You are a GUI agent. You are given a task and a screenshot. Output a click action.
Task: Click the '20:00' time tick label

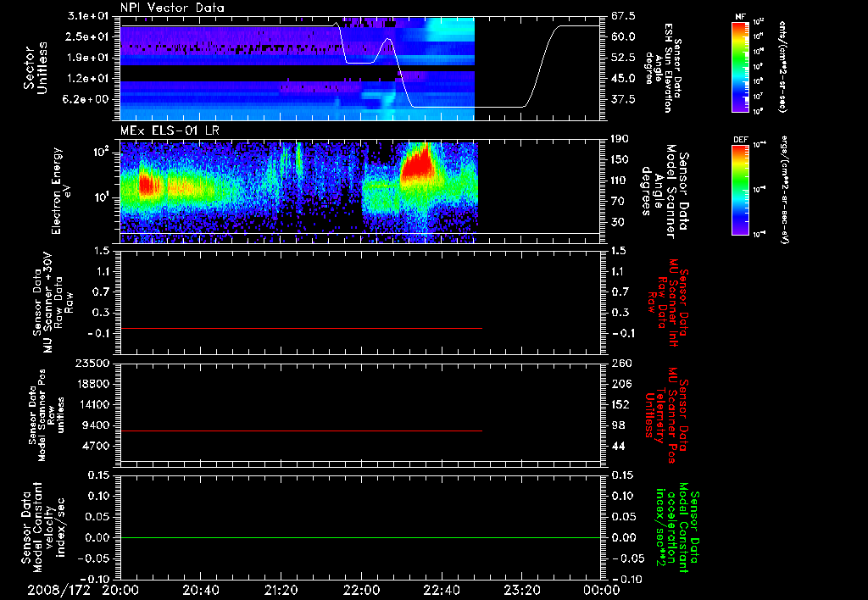tap(120, 590)
